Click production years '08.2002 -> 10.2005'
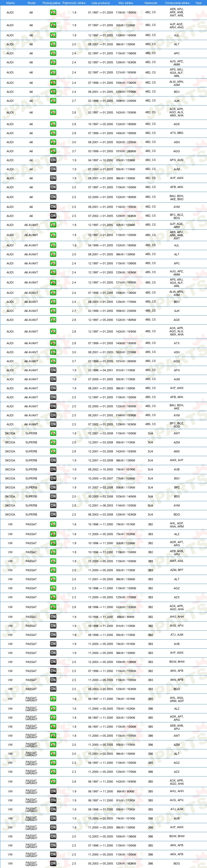Screen dimensions: 207x868 pyautogui.click(x=101, y=469)
